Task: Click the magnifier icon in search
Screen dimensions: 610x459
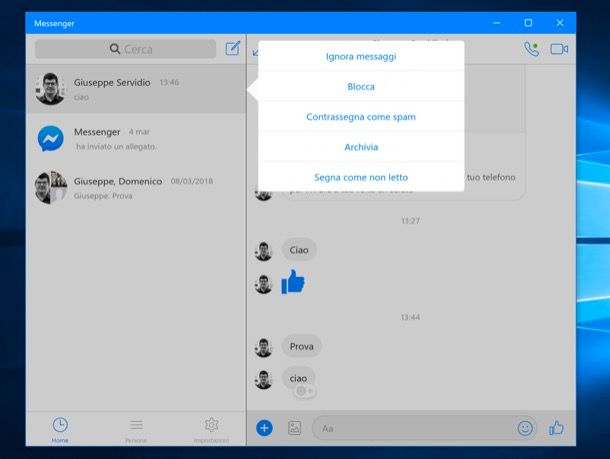Action: coord(115,49)
